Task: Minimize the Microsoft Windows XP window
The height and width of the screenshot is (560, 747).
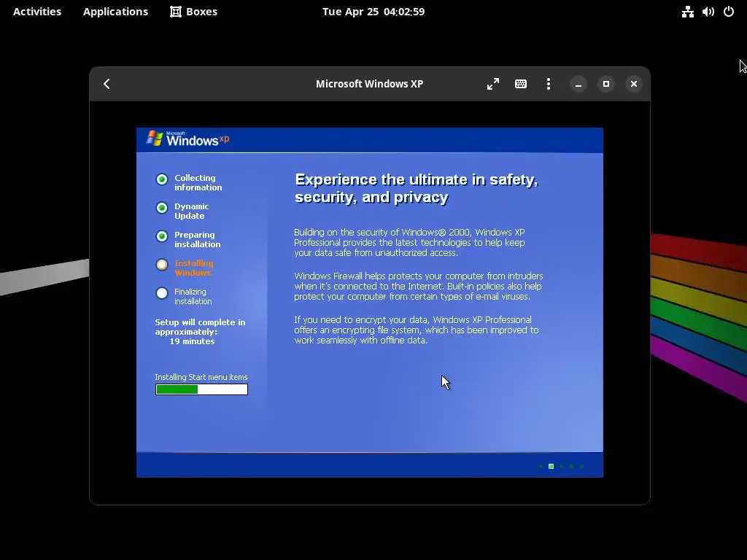Action: [578, 85]
